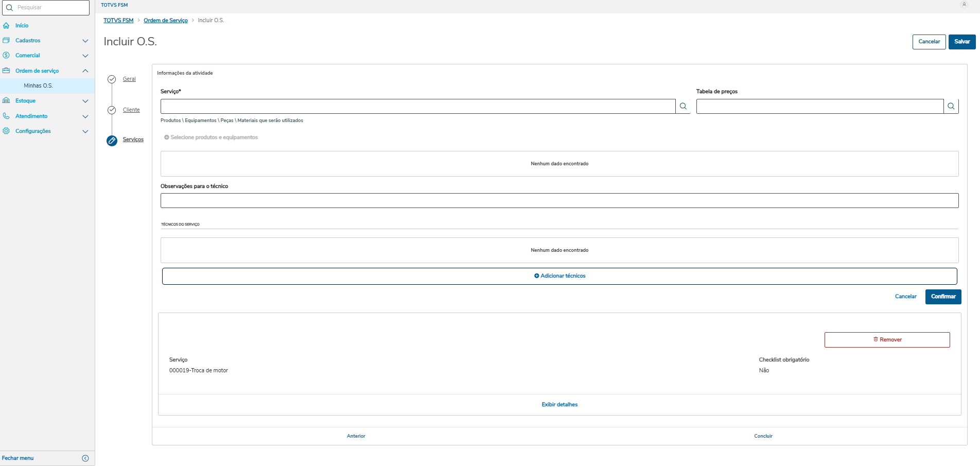Expand the Comercial menu section
Screen dimensions: 980x466
click(x=85, y=56)
